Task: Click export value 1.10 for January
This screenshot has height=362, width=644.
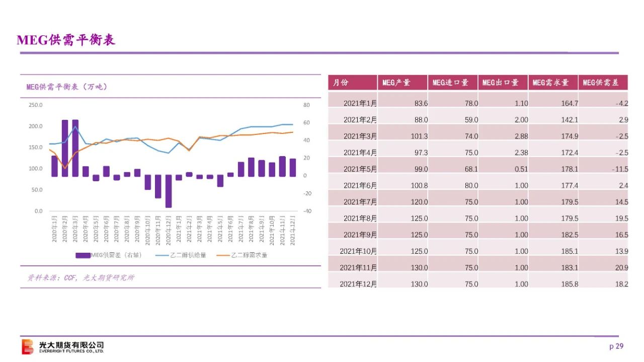Action: pos(522,103)
